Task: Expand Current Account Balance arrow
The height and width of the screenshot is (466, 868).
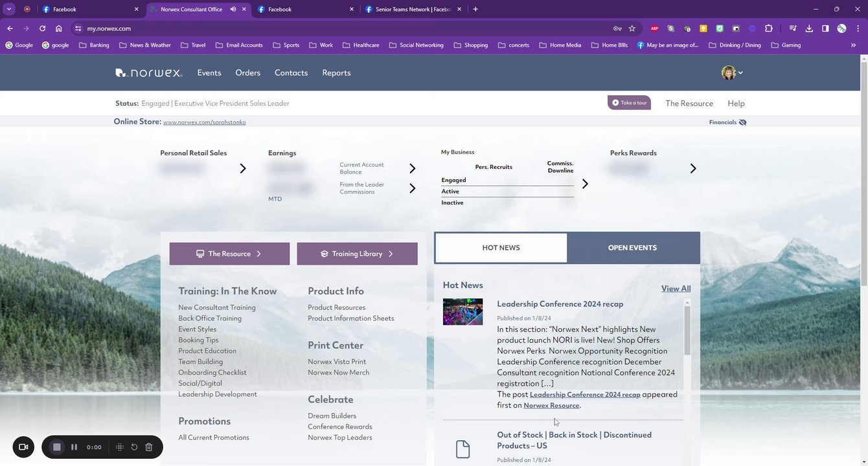Action: click(412, 168)
